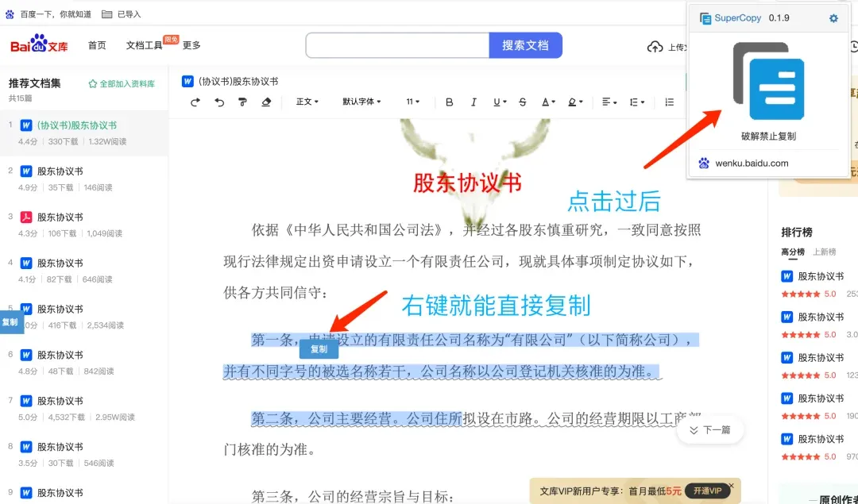The width and height of the screenshot is (858, 504).
Task: Click the paw icon beside wenku.baidu.com
Action: click(x=704, y=163)
